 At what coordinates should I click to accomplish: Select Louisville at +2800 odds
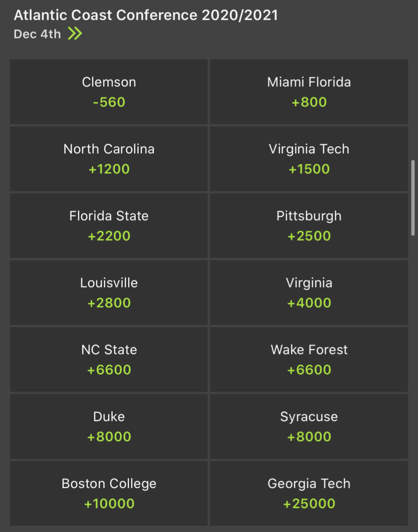point(109,293)
